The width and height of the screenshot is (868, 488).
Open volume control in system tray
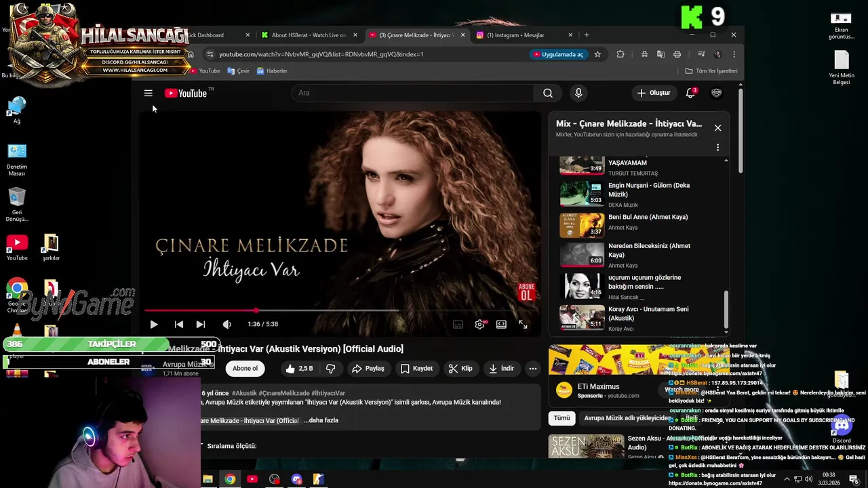tap(809, 479)
